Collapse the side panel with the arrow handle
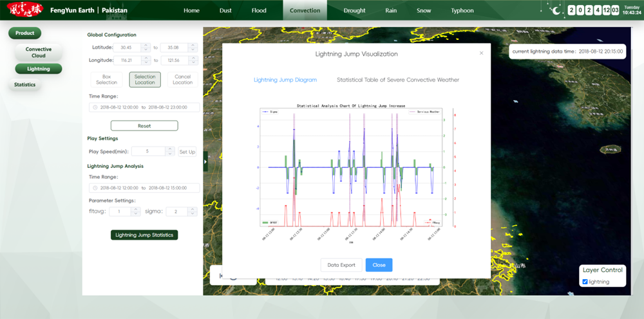Image resolution: width=644 pixels, height=319 pixels. point(205,161)
